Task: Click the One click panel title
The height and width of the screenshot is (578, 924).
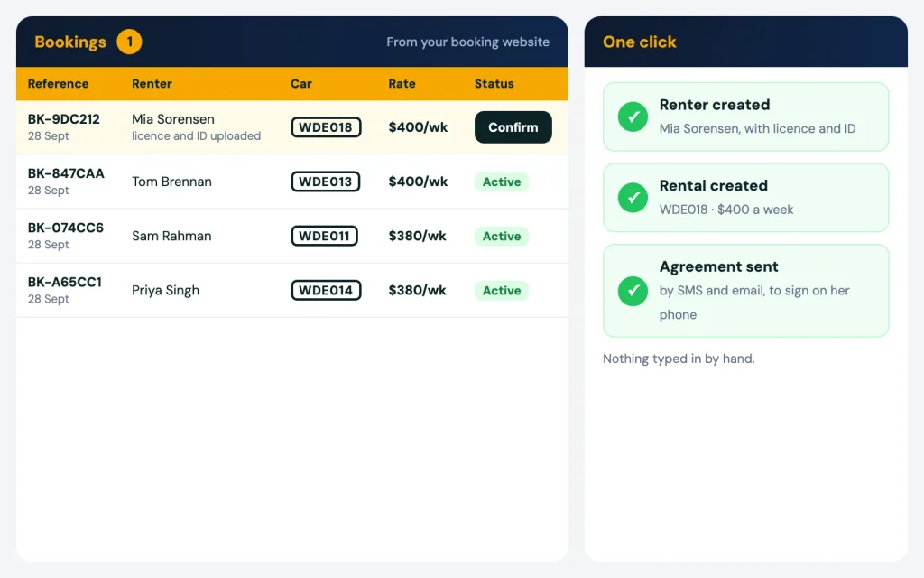Action: click(640, 42)
